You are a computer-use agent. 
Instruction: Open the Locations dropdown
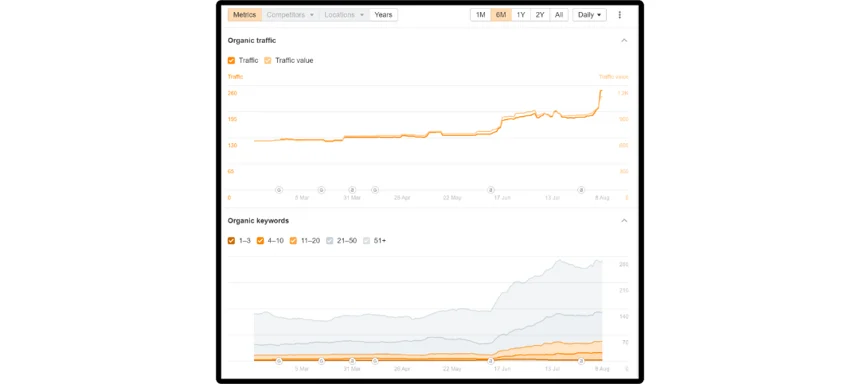pyautogui.click(x=344, y=15)
